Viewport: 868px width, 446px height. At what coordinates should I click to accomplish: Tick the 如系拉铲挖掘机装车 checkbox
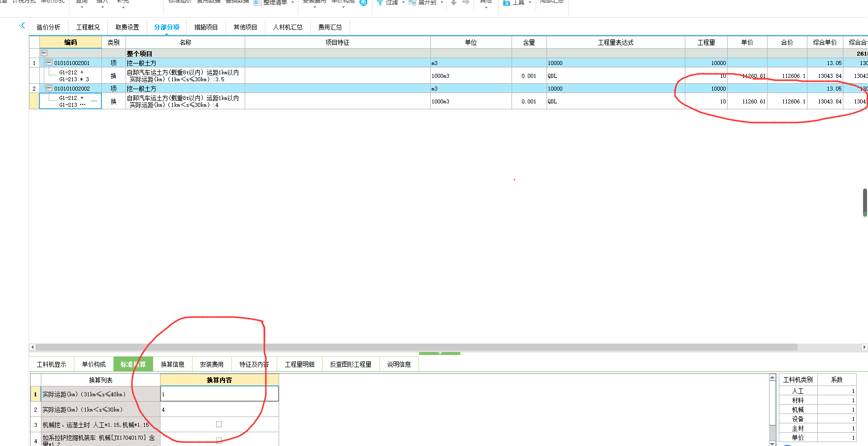pos(219,440)
